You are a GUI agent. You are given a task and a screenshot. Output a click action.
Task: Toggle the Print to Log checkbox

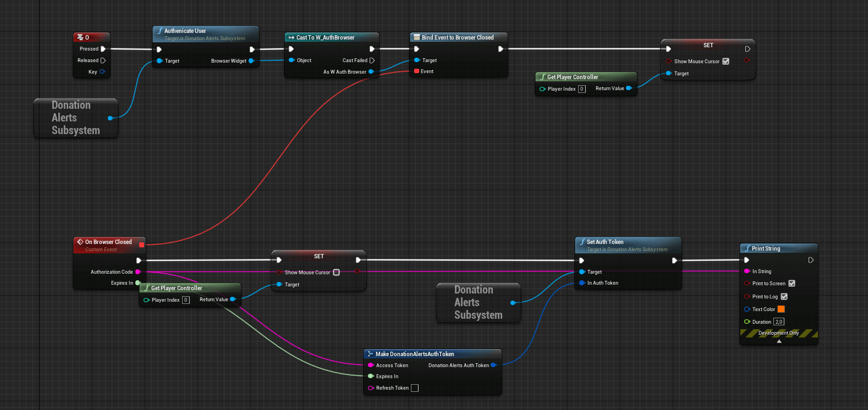point(784,297)
